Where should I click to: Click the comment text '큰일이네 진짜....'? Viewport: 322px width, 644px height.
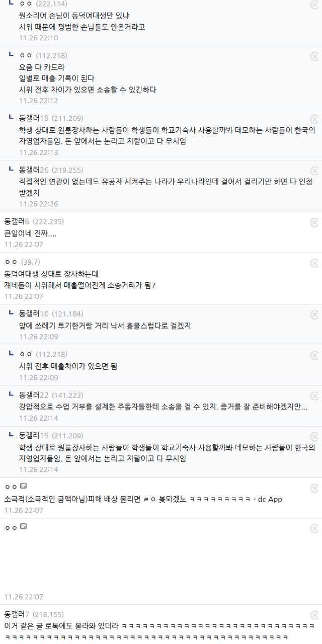[30, 233]
